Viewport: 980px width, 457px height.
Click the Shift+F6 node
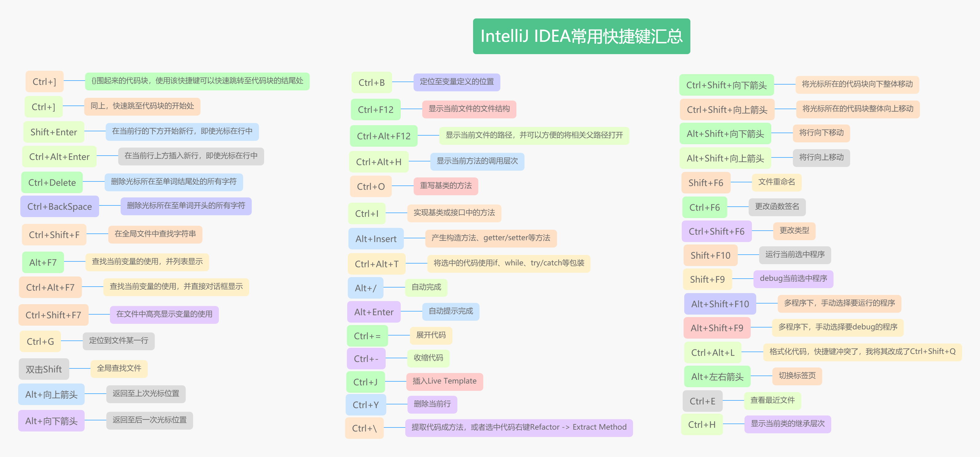tap(706, 183)
